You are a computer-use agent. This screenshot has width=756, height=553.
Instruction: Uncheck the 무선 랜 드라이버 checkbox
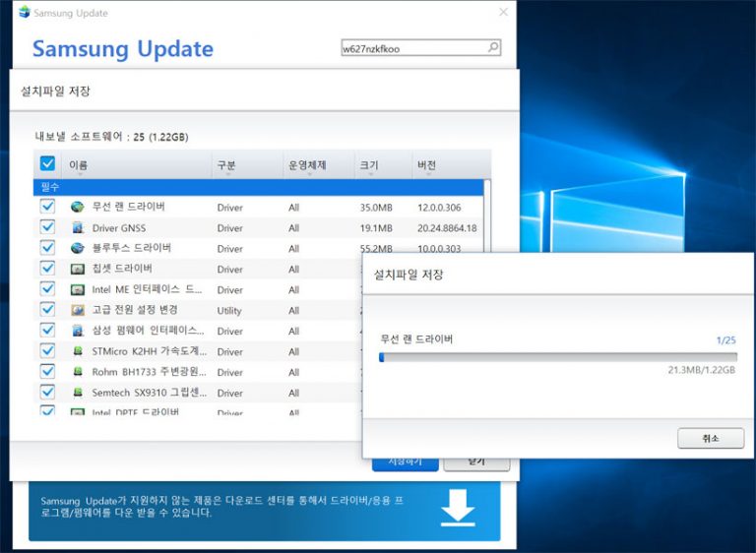tap(47, 207)
